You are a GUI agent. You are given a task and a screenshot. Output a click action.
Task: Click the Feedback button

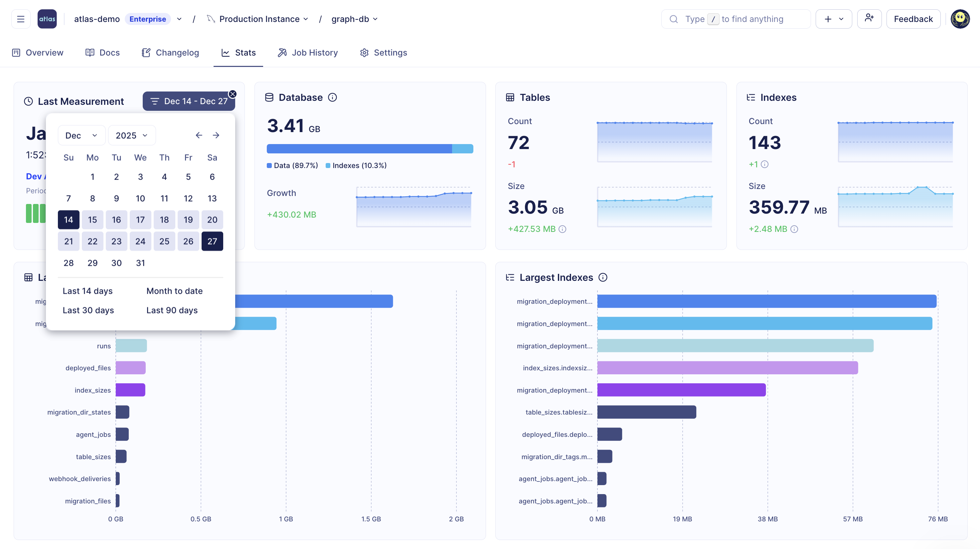coord(913,19)
